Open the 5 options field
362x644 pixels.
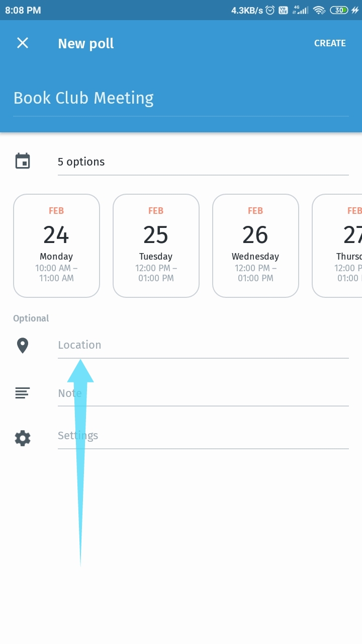203,162
